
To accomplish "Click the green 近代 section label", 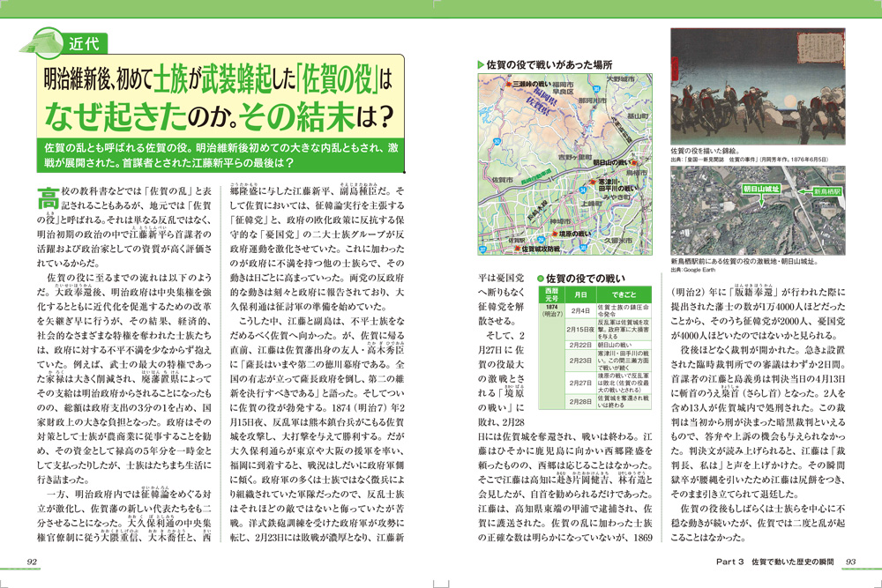I will click(84, 43).
